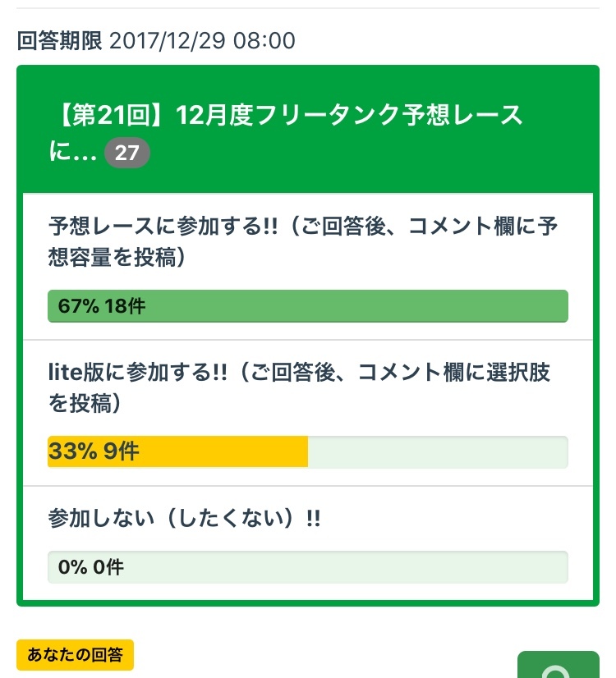Click the unfilled part of the lite版 bar
Image resolution: width=616 pixels, height=678 pixels.
click(x=437, y=451)
